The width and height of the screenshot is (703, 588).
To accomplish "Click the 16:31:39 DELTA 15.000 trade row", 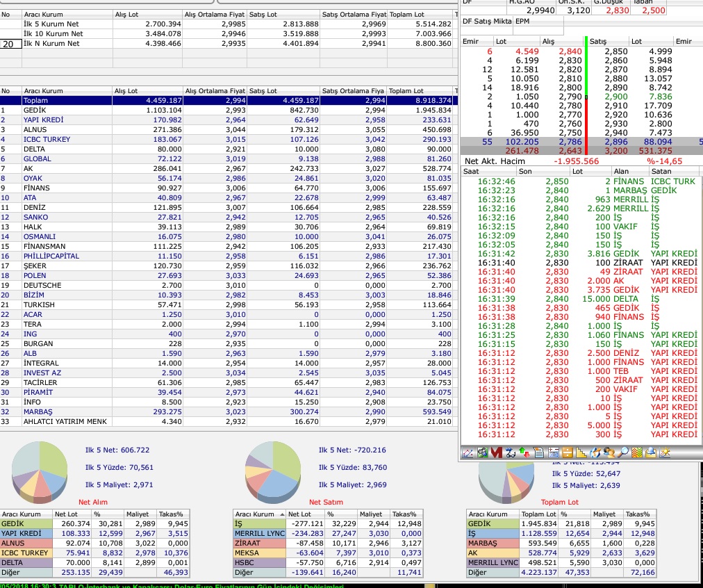I will [581, 299].
